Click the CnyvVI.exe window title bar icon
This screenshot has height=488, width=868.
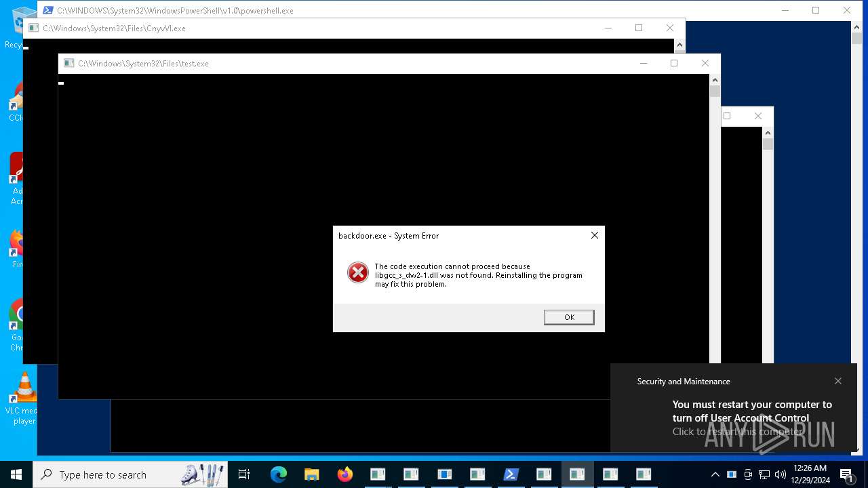33,28
